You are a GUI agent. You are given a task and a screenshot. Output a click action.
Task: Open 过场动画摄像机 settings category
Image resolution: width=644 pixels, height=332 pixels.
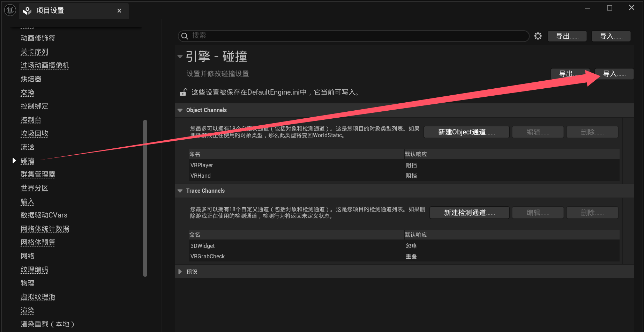pyautogui.click(x=45, y=65)
